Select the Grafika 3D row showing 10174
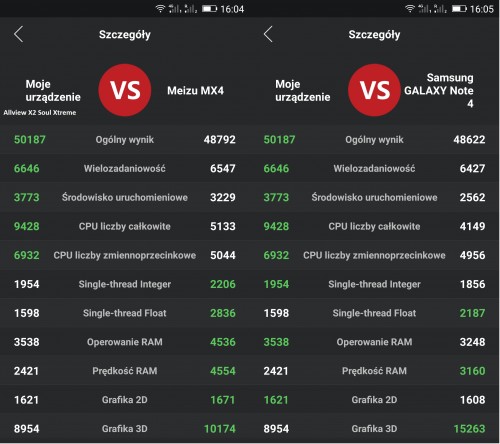Viewport: 500px width, 444px height. click(125, 429)
